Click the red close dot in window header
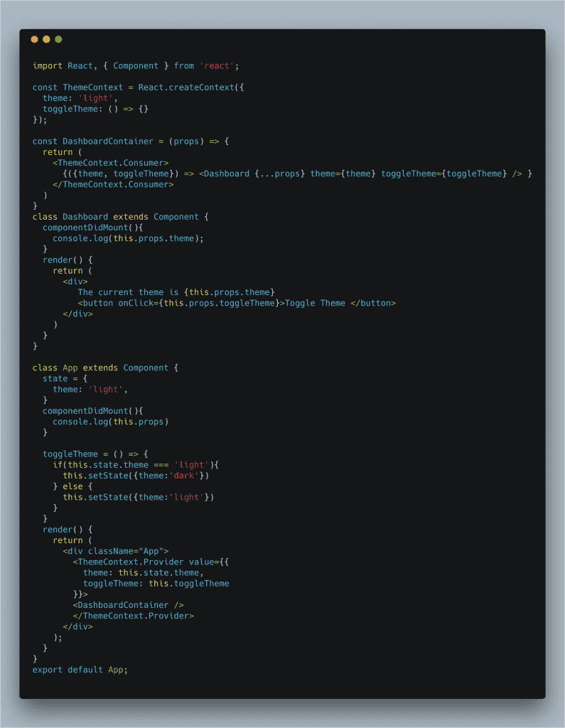 point(34,40)
